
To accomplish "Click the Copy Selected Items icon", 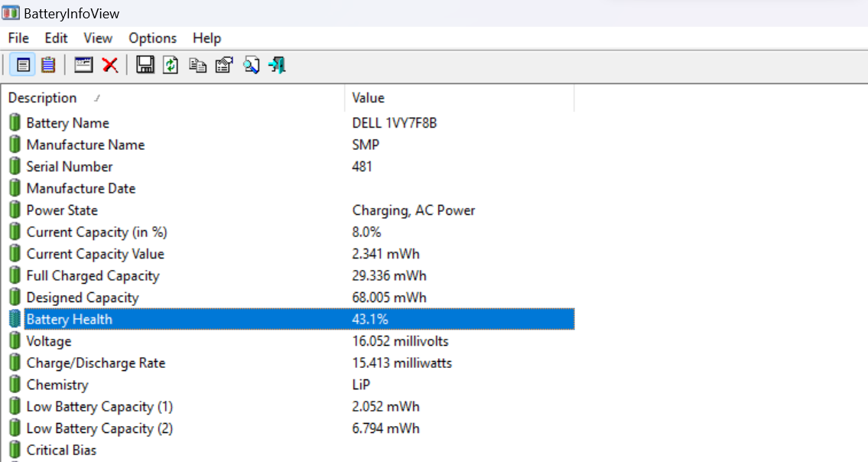I will (197, 65).
